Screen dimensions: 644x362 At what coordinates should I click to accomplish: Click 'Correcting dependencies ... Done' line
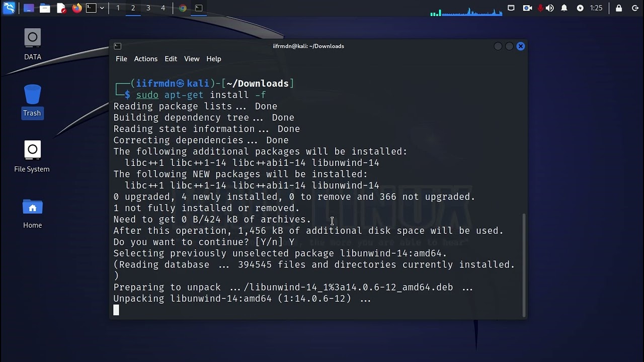(201, 140)
